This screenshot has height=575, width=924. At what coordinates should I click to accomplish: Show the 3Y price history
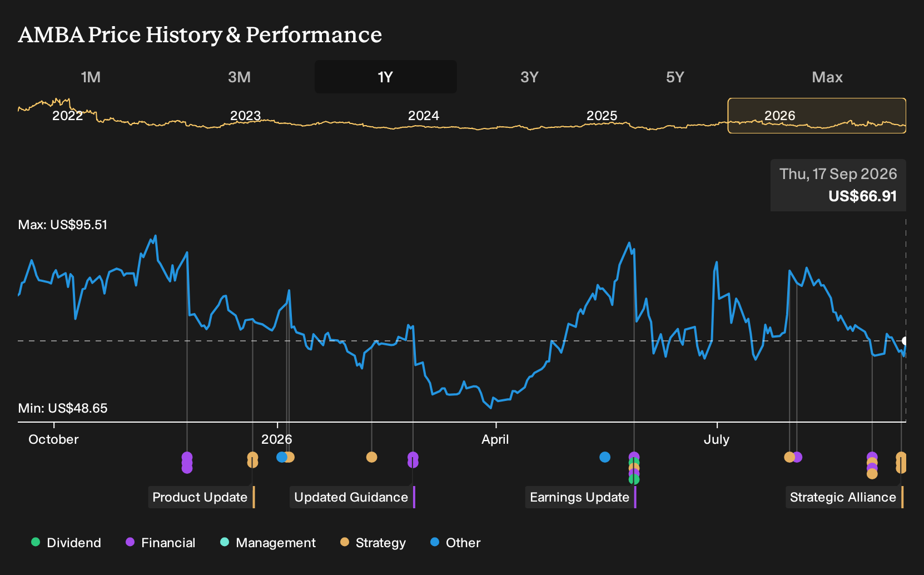point(529,77)
